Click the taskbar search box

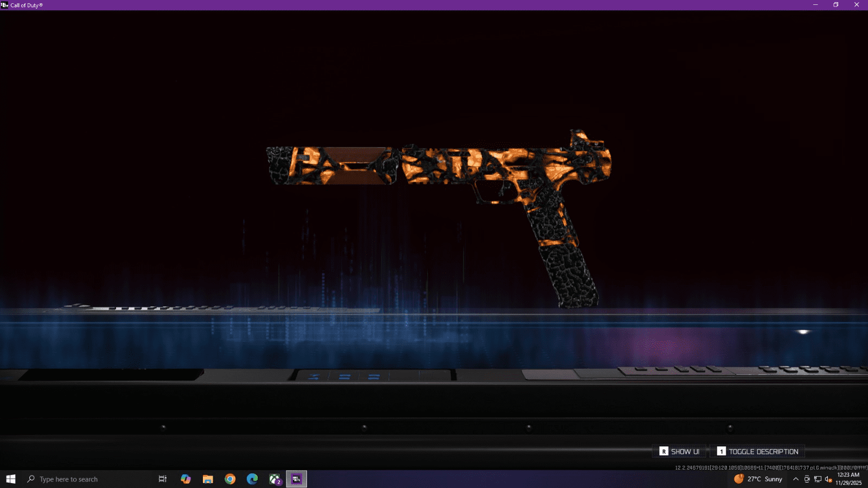(87, 479)
